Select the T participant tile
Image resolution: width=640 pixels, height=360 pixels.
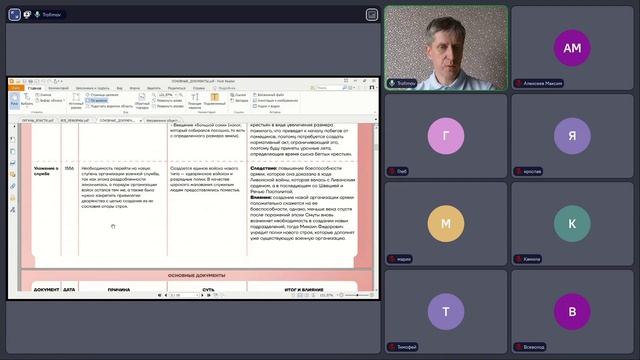pyautogui.click(x=446, y=311)
